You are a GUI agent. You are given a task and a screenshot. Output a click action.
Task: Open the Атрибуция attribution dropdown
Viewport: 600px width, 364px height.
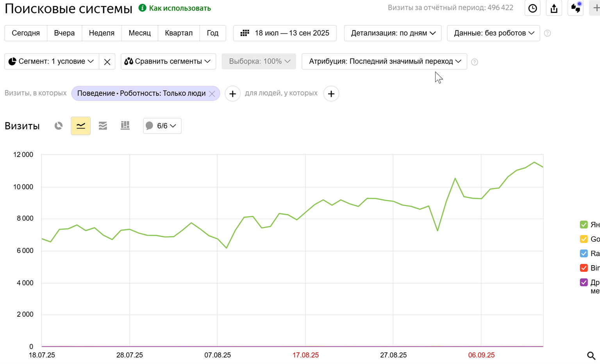[x=384, y=61]
